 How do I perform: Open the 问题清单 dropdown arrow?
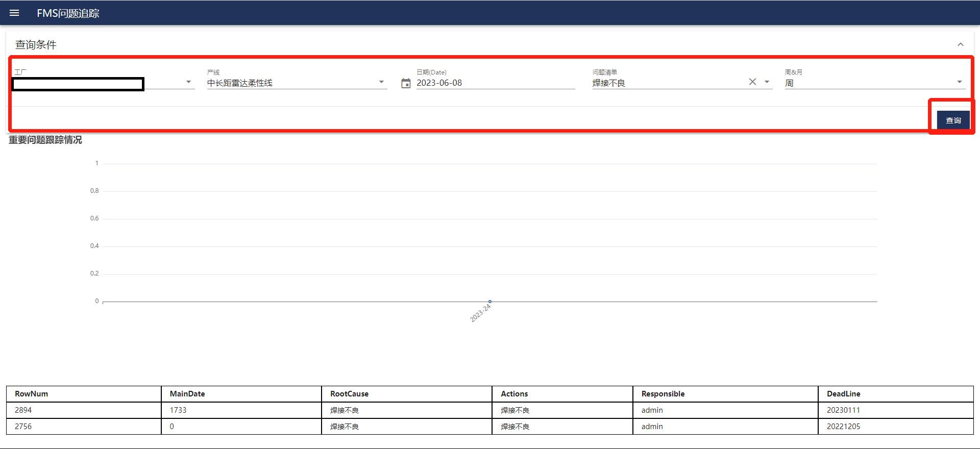click(767, 82)
